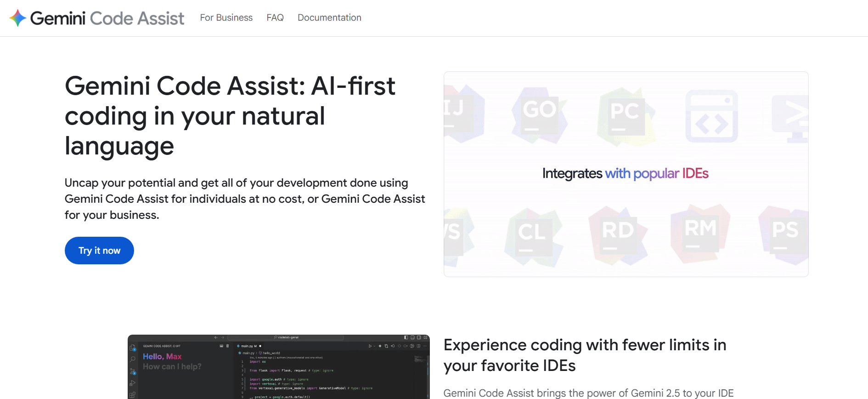868x399 pixels.
Task: Click the codelab-genai search bar in the preview
Action: pos(285,337)
